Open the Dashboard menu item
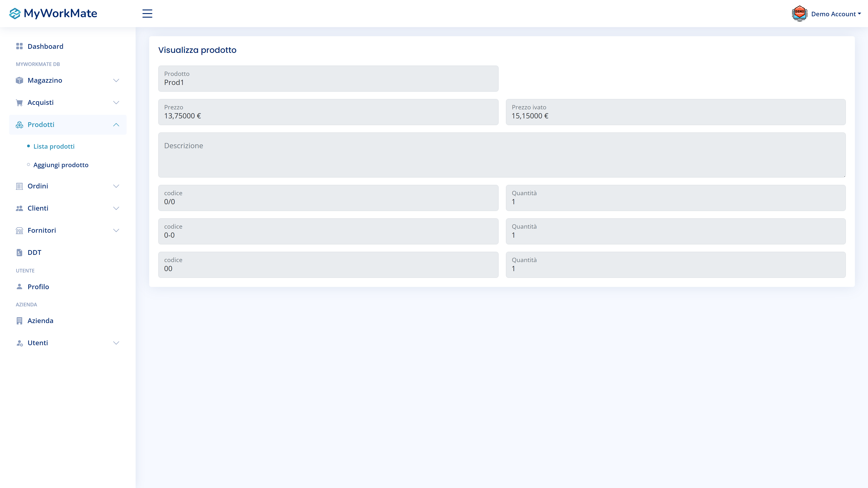868x488 pixels. (68, 46)
